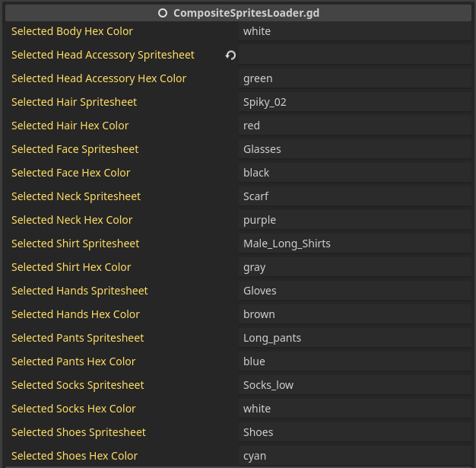Edit Hair Hex Color field 'red'
Image resolution: width=476 pixels, height=468 pixels.
point(355,126)
